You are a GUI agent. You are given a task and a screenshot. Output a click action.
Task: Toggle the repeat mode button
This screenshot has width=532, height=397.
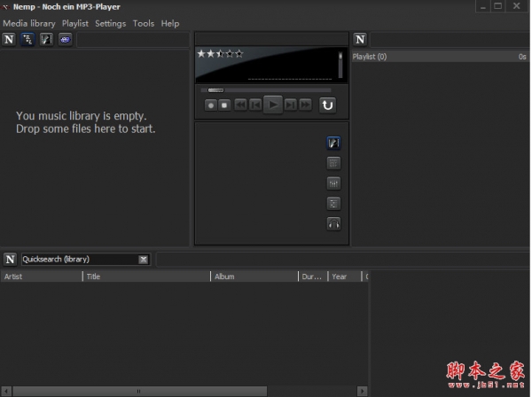click(327, 105)
